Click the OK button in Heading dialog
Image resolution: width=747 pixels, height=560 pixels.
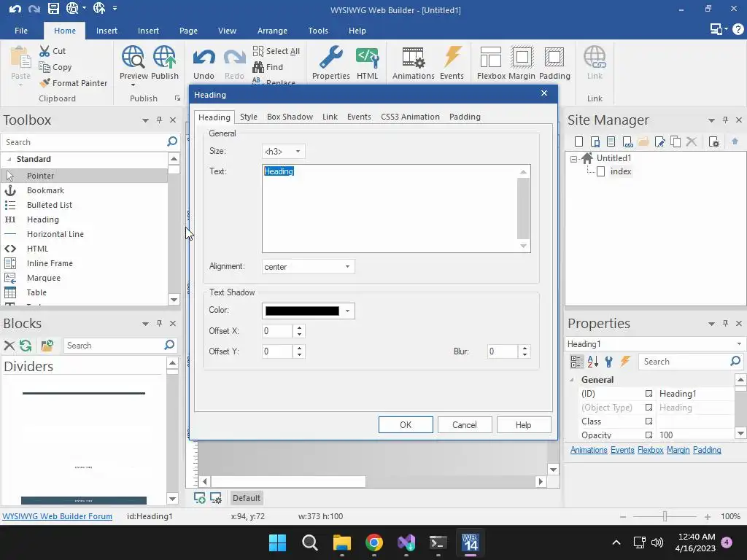click(x=406, y=425)
